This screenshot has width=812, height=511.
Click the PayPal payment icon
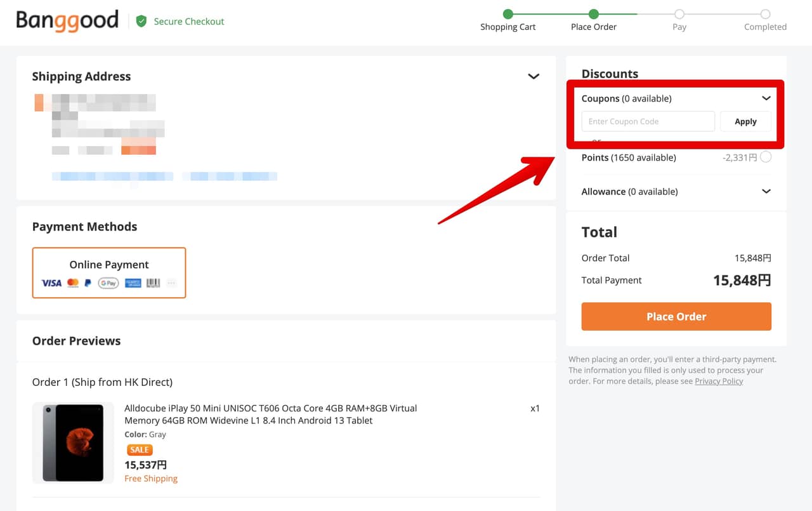click(88, 283)
